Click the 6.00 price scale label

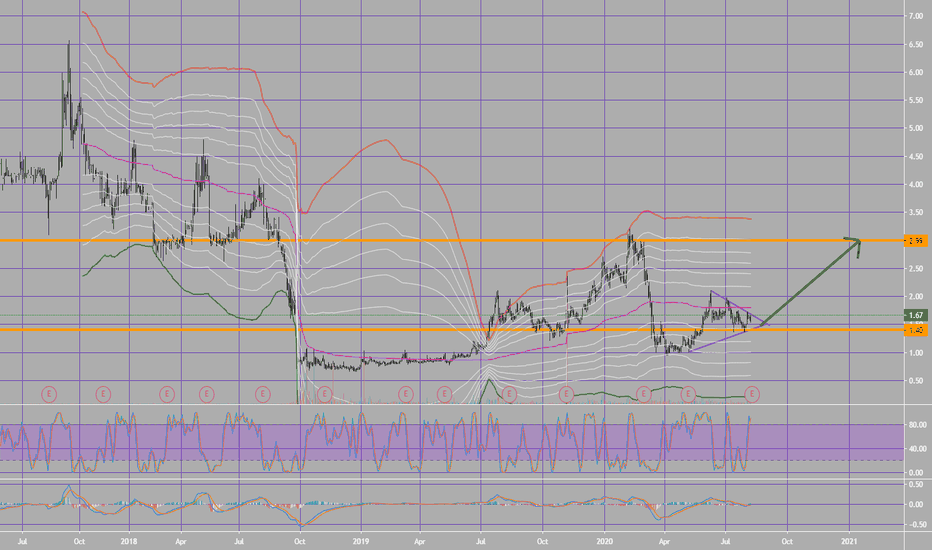[916, 73]
